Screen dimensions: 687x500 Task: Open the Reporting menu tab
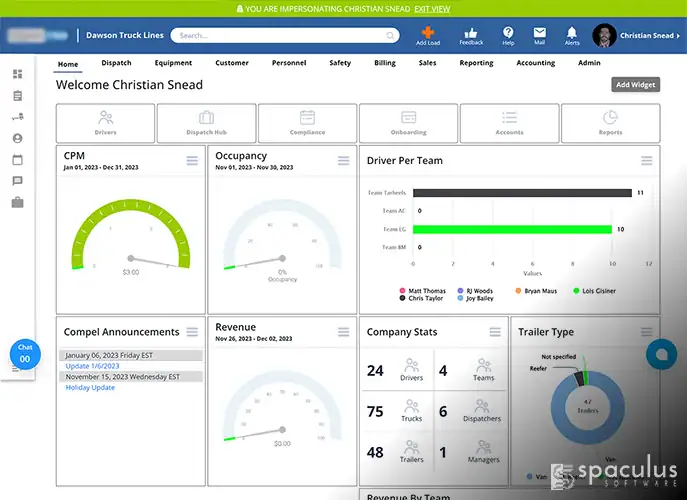pyautogui.click(x=476, y=63)
